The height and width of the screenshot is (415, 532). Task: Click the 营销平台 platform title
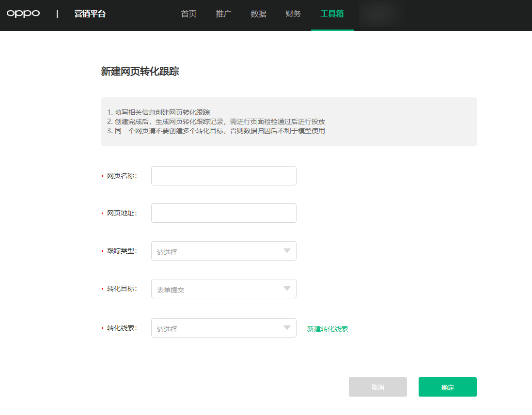coord(90,14)
